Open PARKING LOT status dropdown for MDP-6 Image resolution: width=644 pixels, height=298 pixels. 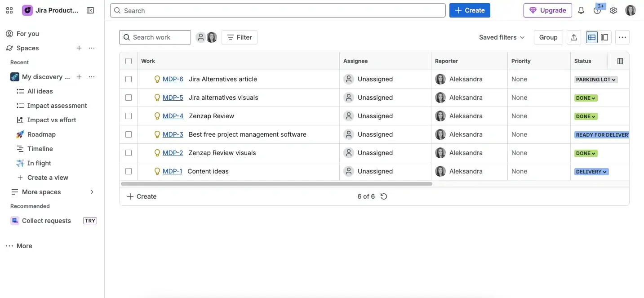[x=596, y=80]
